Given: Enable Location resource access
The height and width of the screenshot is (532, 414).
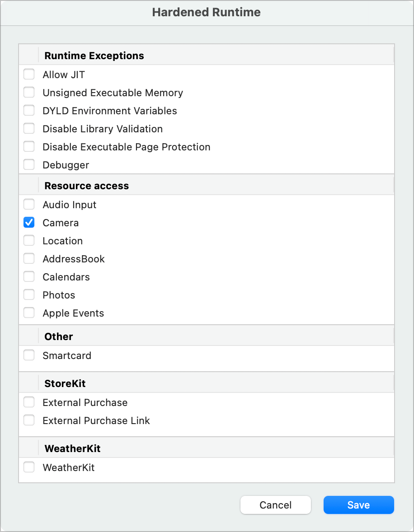Looking at the screenshot, I should pyautogui.click(x=29, y=241).
